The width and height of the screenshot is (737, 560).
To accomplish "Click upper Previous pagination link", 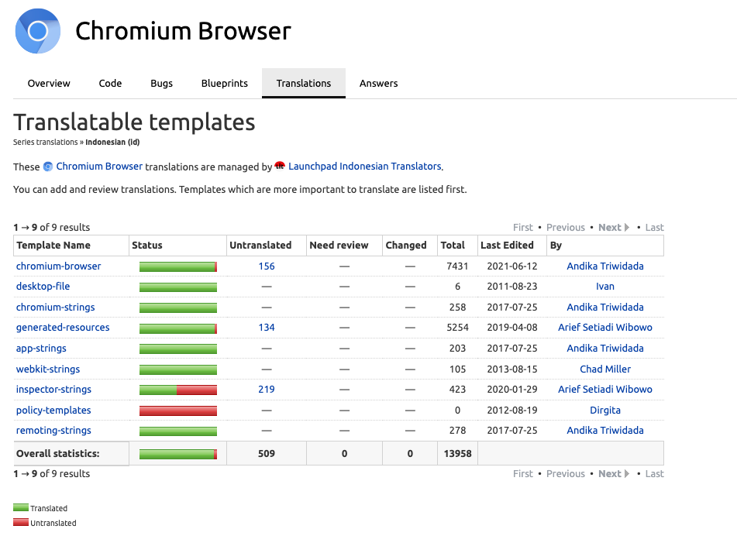I will [x=566, y=228].
